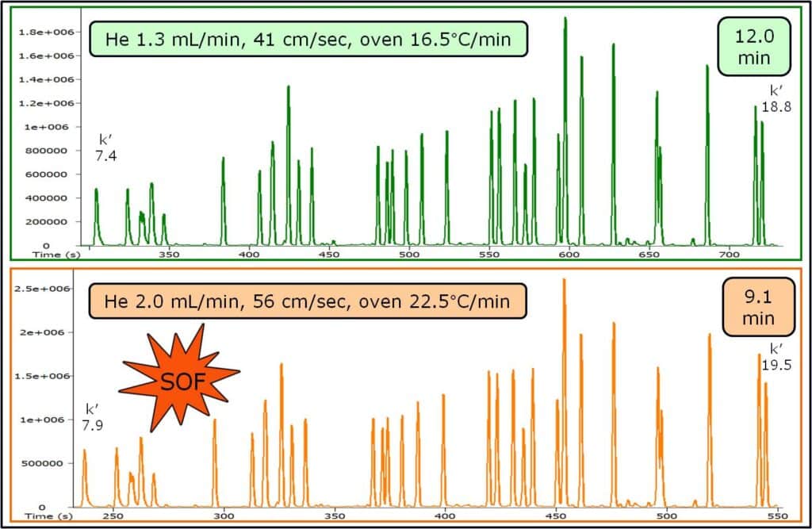Select the first green peak near 310 seconds
The width and height of the screenshot is (812, 529).
pyautogui.click(x=95, y=214)
